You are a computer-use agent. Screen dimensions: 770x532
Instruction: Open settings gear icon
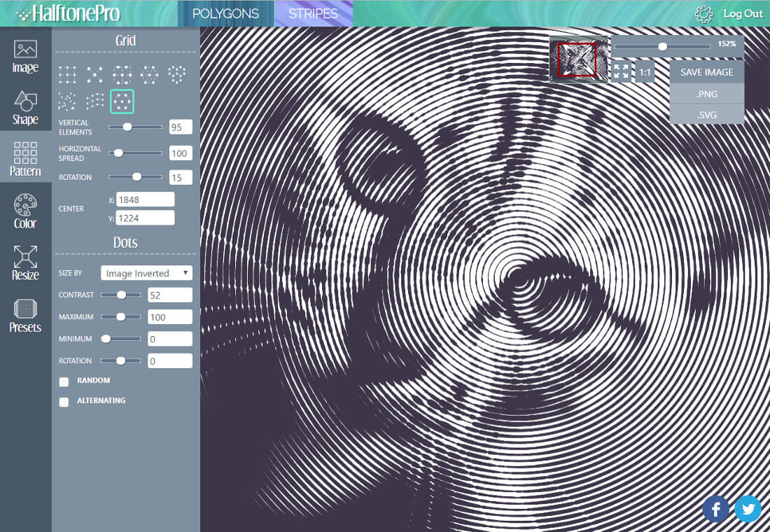[x=703, y=14]
